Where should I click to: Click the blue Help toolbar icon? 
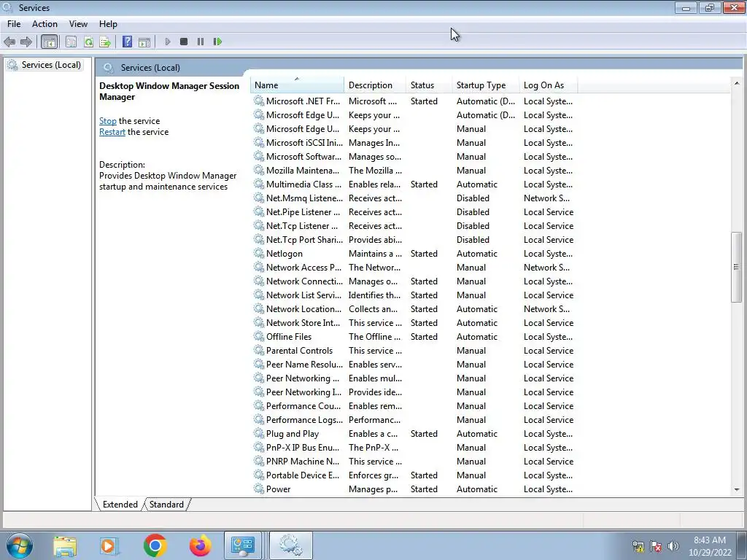click(127, 42)
